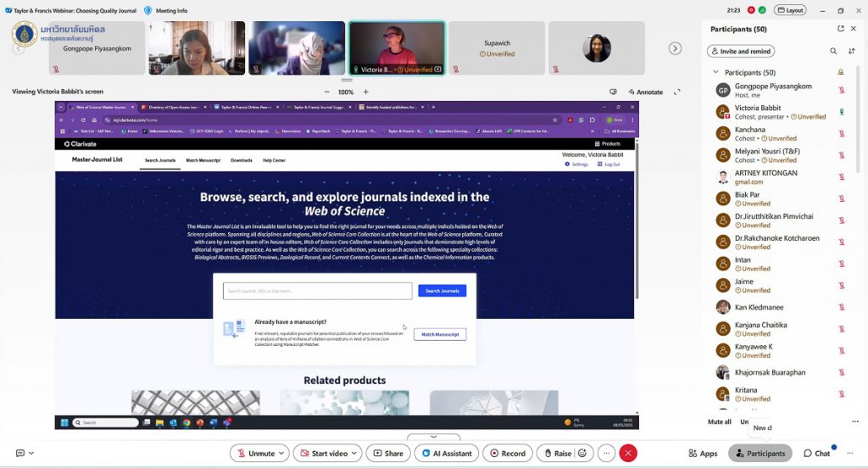Collapse the Participants (50) list

coord(718,73)
